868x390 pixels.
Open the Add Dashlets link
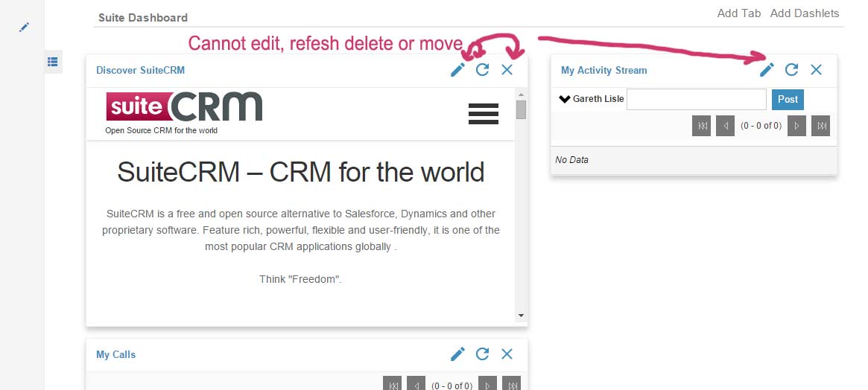[805, 13]
